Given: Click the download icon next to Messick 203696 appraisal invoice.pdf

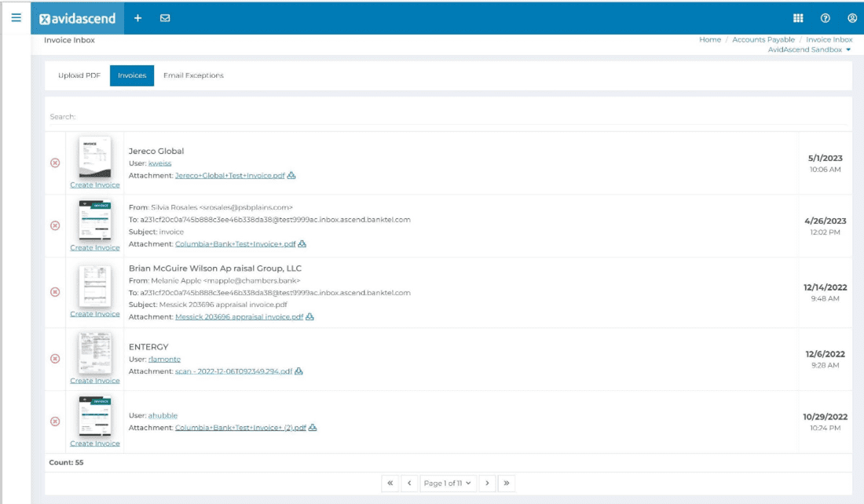Looking at the screenshot, I should point(309,318).
